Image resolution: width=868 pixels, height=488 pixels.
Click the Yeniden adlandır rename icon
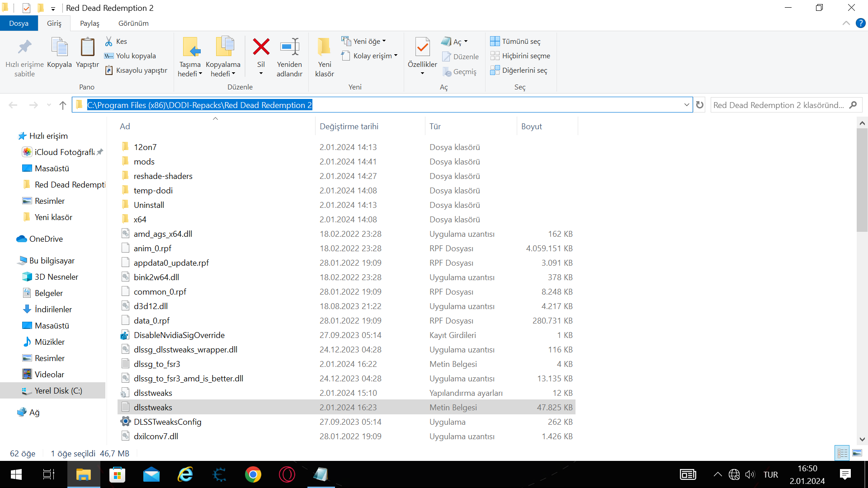(289, 47)
